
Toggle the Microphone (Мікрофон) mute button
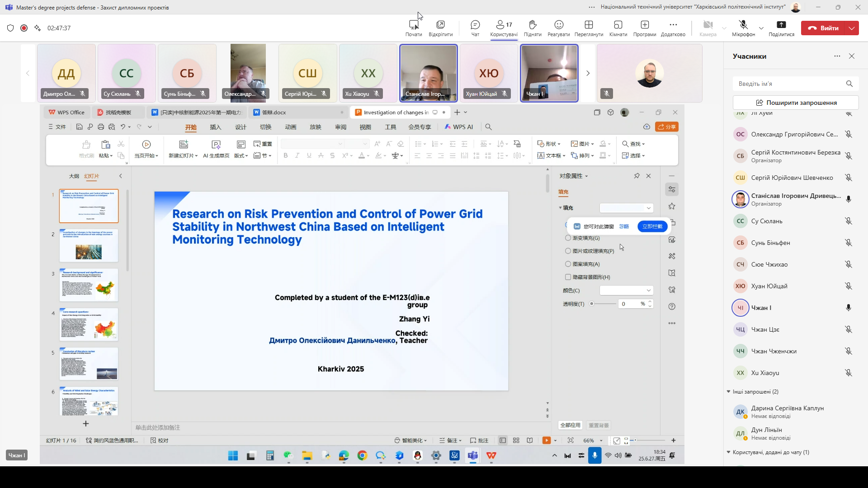click(x=743, y=25)
